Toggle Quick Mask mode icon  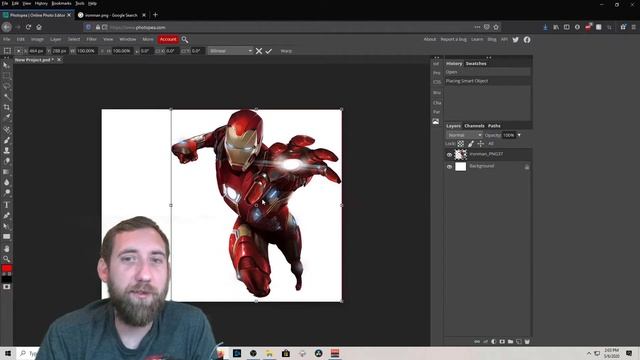7,287
